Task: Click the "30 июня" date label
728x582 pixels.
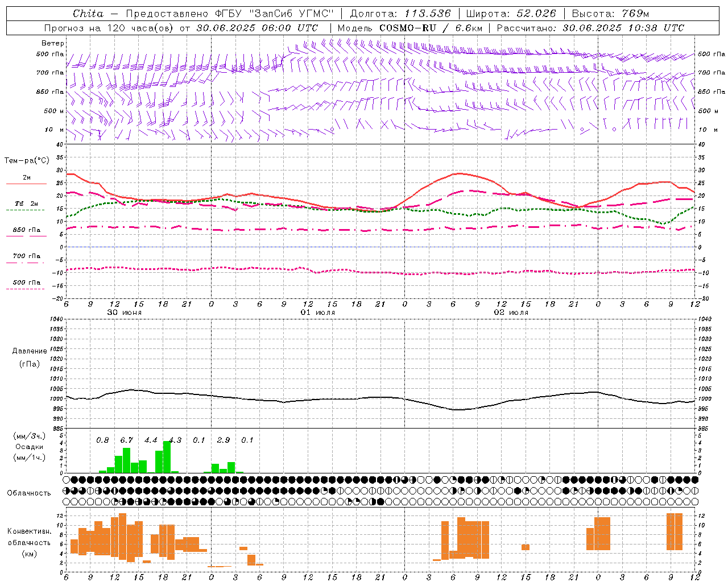Action: tap(125, 313)
